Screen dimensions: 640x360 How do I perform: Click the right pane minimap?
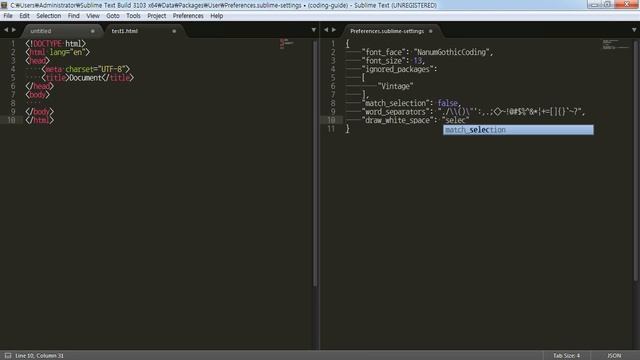pyautogui.click(x=616, y=44)
